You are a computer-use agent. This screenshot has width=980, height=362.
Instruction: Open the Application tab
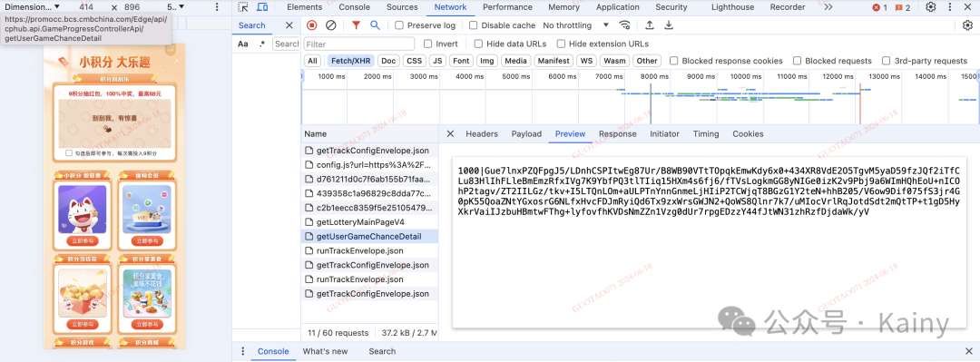(x=618, y=7)
